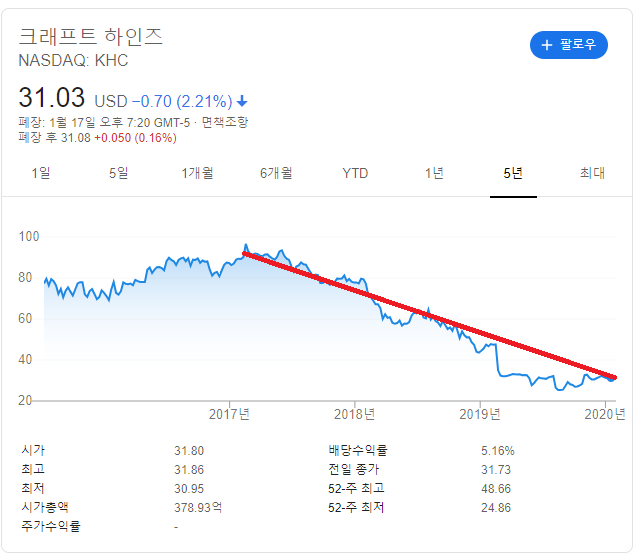Select the 1년 time range tab
The height and width of the screenshot is (560, 636).
pos(434,173)
